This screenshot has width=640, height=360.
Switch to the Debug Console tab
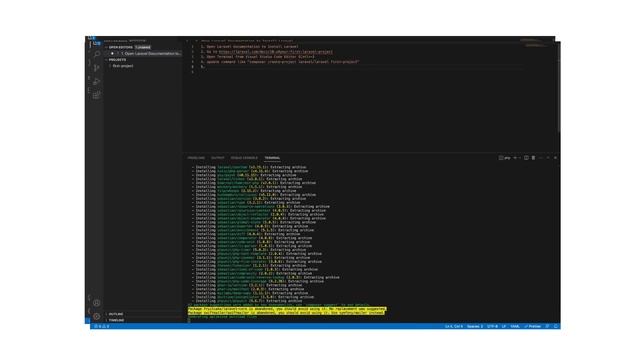click(244, 158)
